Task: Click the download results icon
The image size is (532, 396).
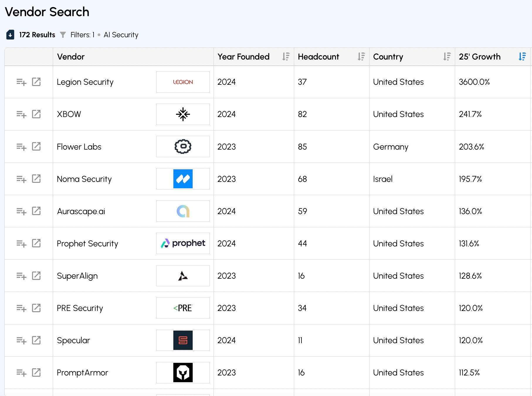Action: [x=10, y=35]
